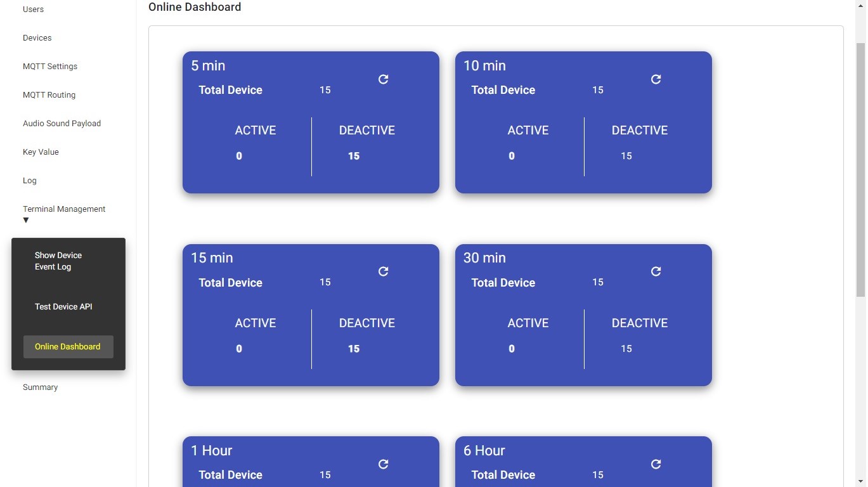Open the Users menu item
The width and height of the screenshot is (868, 487).
click(33, 10)
